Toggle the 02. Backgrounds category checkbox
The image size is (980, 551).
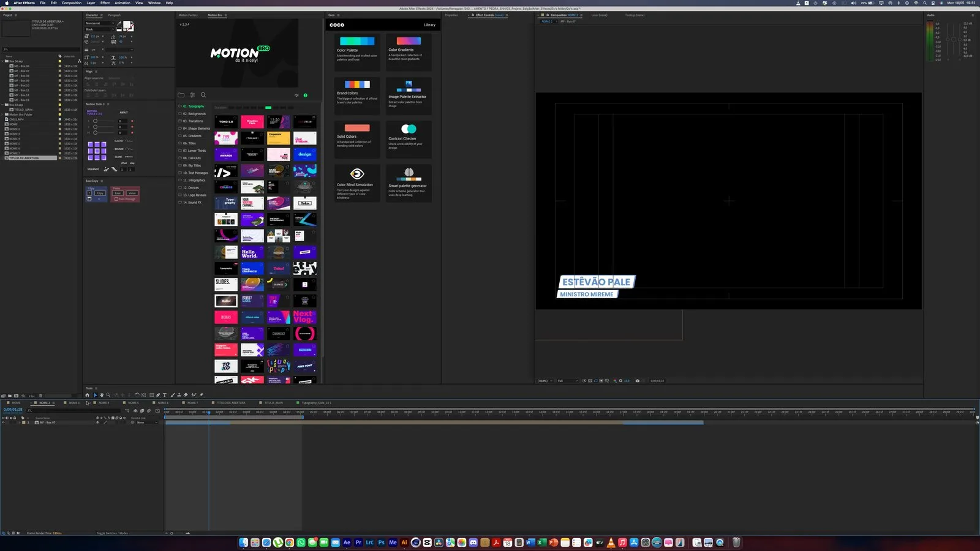click(x=180, y=114)
